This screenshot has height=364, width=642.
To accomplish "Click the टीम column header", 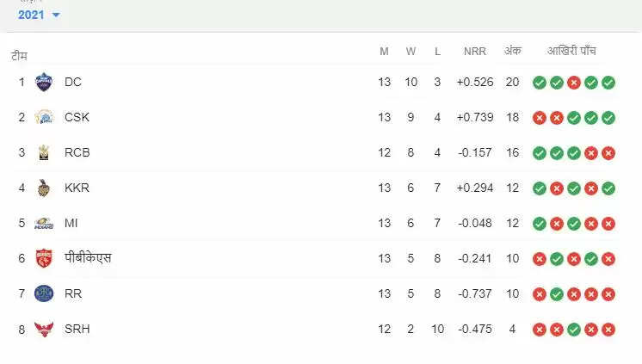I will 19,55.
